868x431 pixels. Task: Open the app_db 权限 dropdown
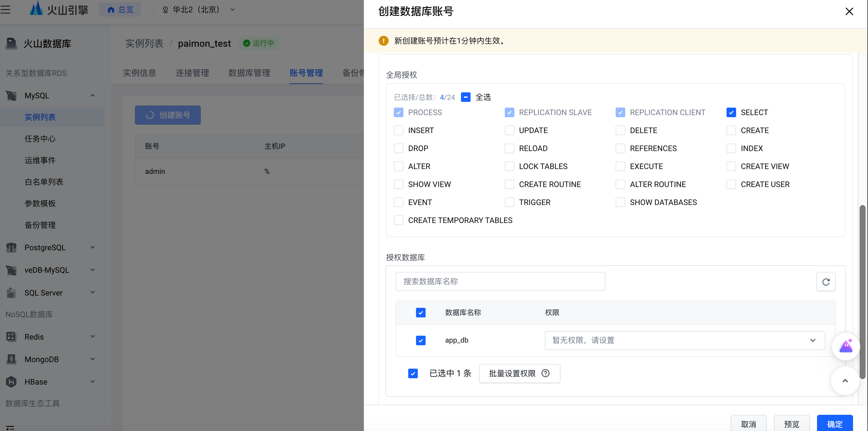685,340
